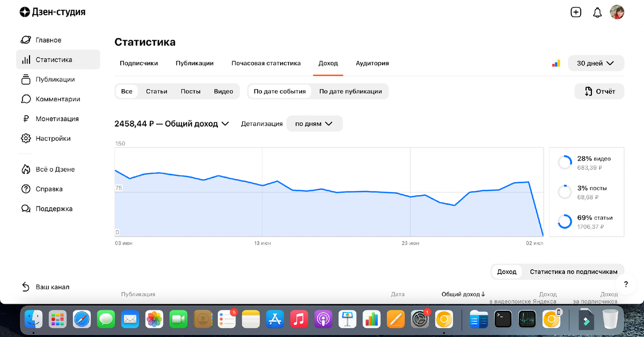This screenshot has height=337, width=644.
Task: Open the App Store dock icon
Action: point(275,319)
